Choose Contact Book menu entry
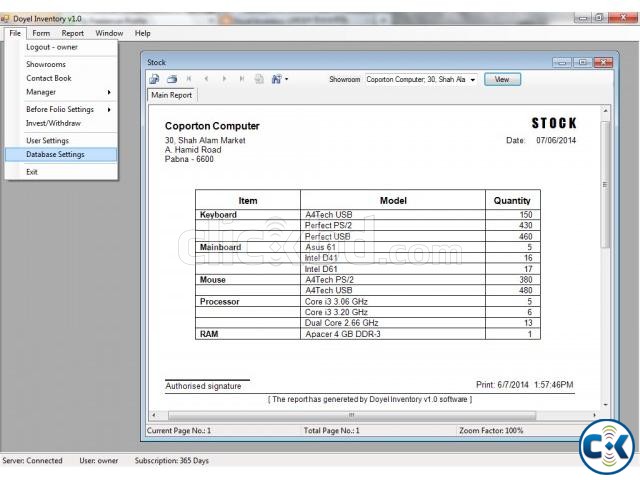The width and height of the screenshot is (640, 480). [x=61, y=78]
